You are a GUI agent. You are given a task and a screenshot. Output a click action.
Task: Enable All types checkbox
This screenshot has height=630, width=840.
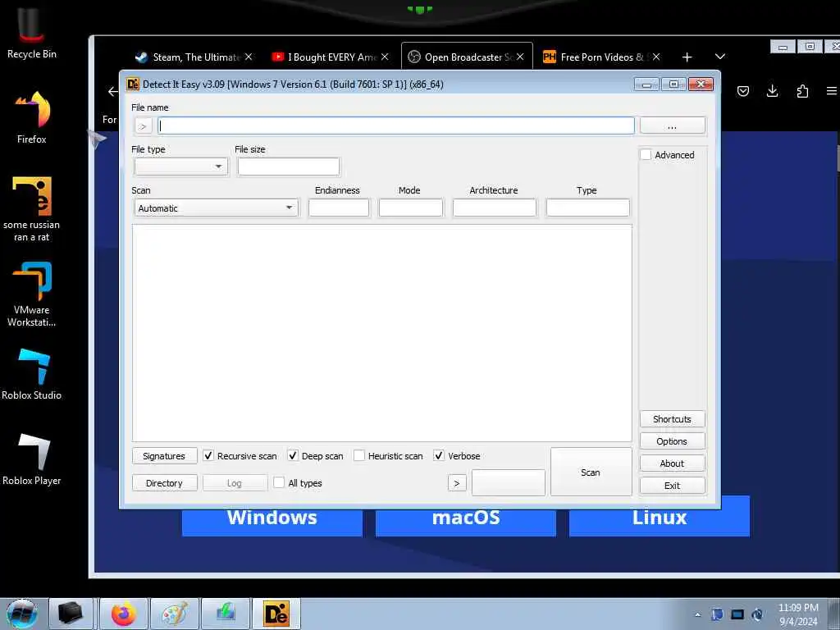point(279,482)
